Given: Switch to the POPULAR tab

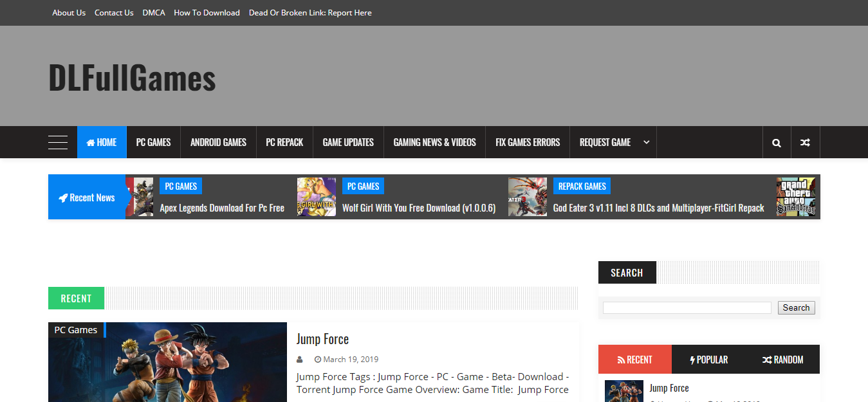Looking at the screenshot, I should [710, 359].
